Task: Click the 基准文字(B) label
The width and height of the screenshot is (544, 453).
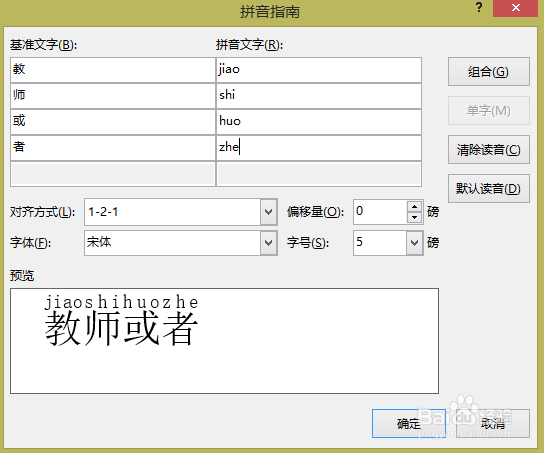Action: coord(43,45)
